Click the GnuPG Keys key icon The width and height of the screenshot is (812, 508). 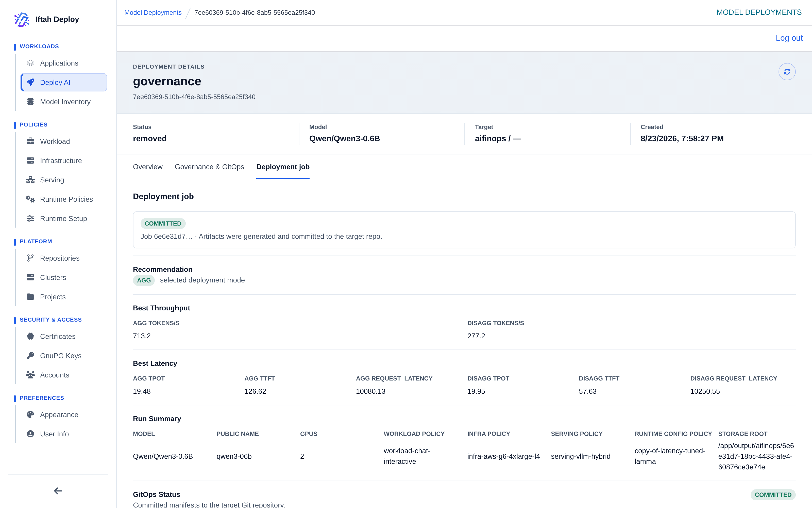[30, 355]
